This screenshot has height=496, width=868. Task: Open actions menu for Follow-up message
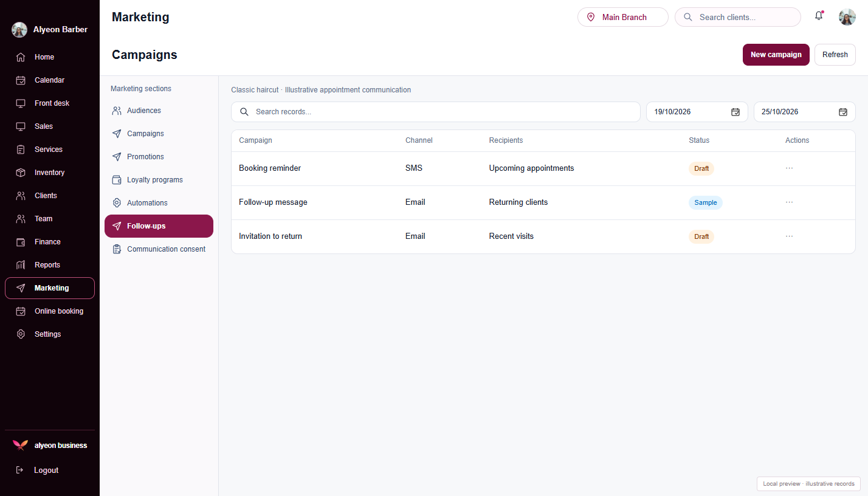pyautogui.click(x=789, y=202)
